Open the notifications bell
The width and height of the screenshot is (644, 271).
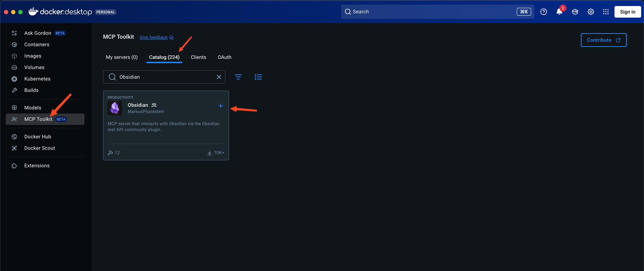click(559, 12)
